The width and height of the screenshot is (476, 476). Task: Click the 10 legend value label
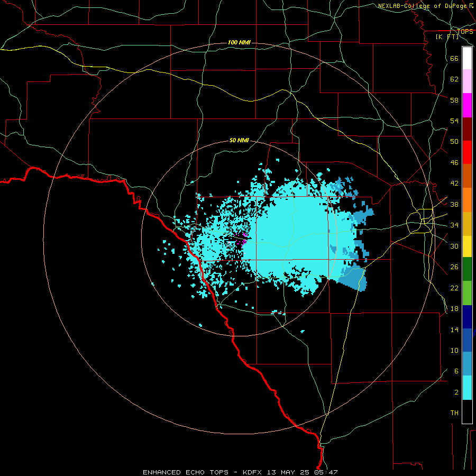[x=454, y=350]
